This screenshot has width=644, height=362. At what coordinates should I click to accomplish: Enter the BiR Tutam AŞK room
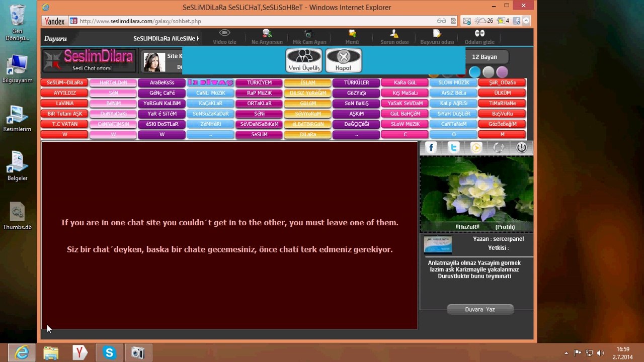point(65,114)
